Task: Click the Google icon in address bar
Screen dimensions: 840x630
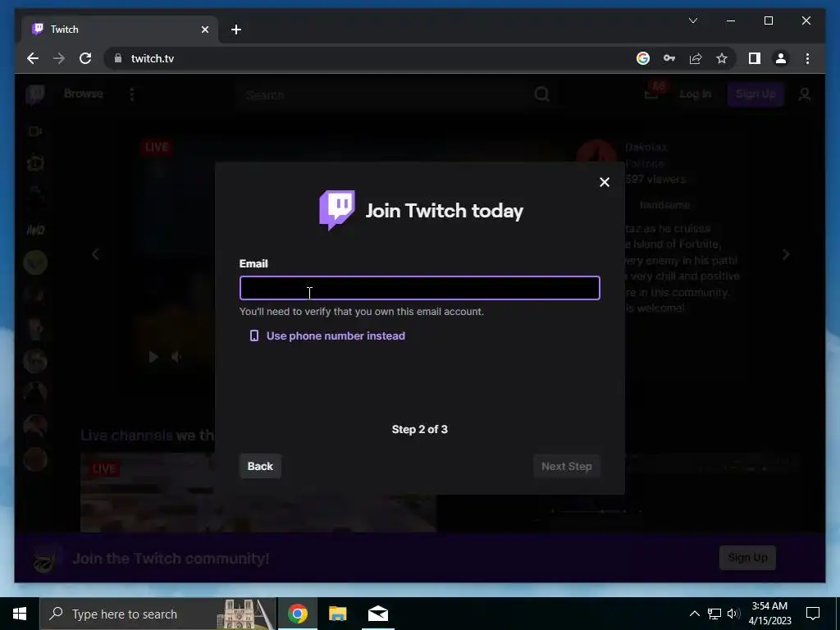Action: [x=643, y=58]
